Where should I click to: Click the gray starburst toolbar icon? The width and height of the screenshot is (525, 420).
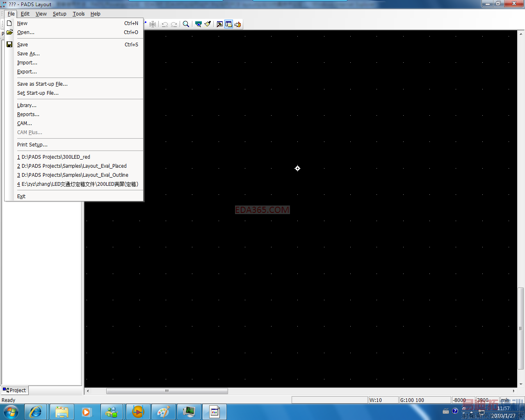(153, 24)
